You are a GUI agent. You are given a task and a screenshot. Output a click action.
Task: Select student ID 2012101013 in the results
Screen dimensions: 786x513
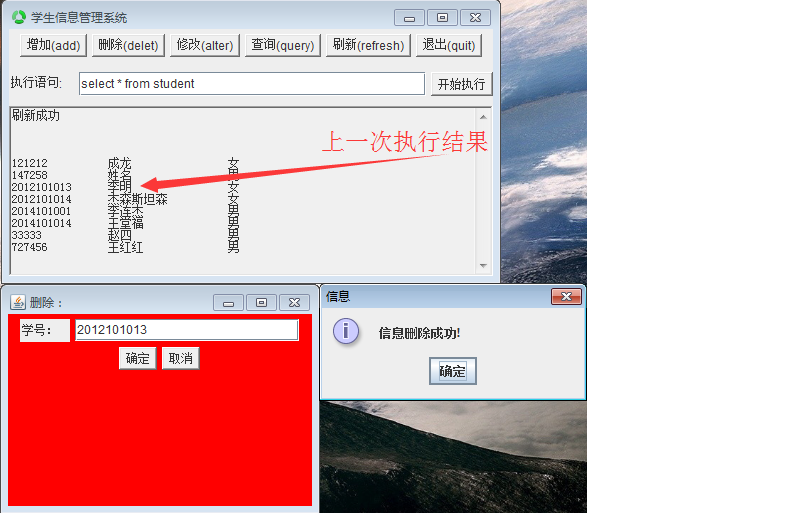42,188
